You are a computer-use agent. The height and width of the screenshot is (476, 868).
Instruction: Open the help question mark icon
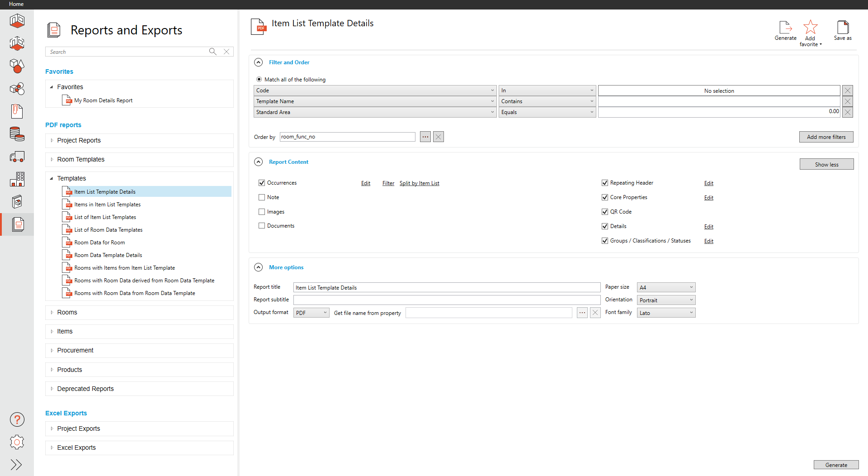[x=17, y=419]
